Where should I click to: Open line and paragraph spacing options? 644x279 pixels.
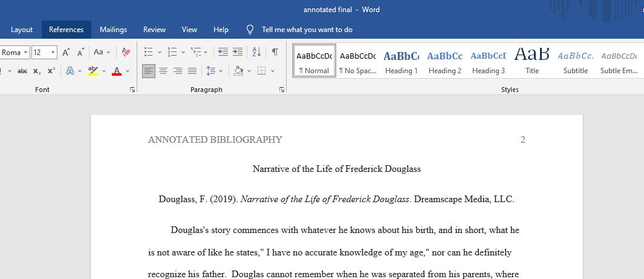pos(211,71)
